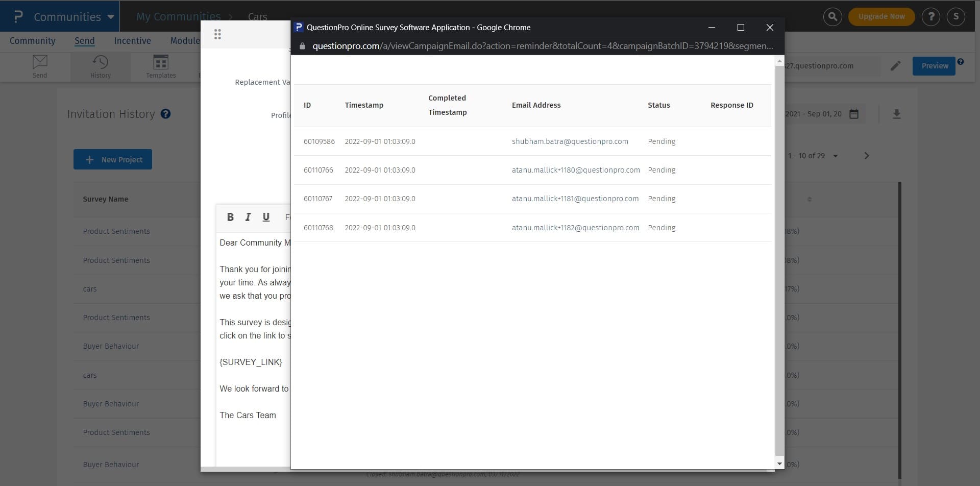
Task: Toggle Italic formatting in editor
Action: [x=248, y=217]
